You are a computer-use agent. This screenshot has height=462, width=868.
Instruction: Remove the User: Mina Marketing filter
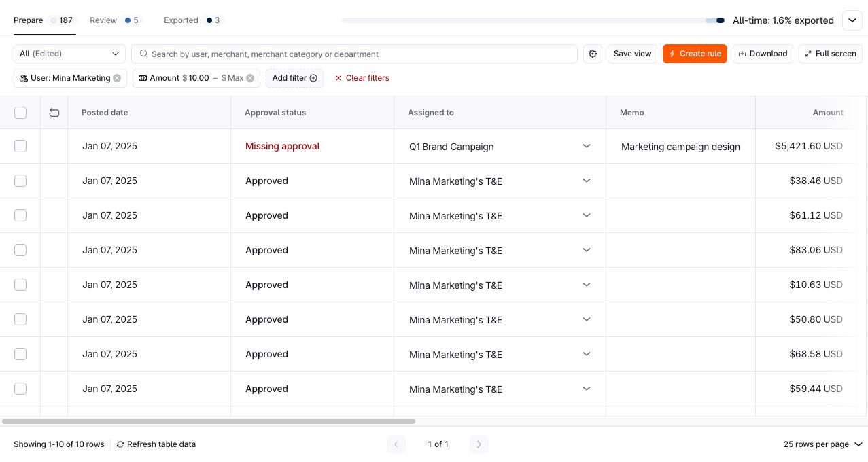pos(117,78)
